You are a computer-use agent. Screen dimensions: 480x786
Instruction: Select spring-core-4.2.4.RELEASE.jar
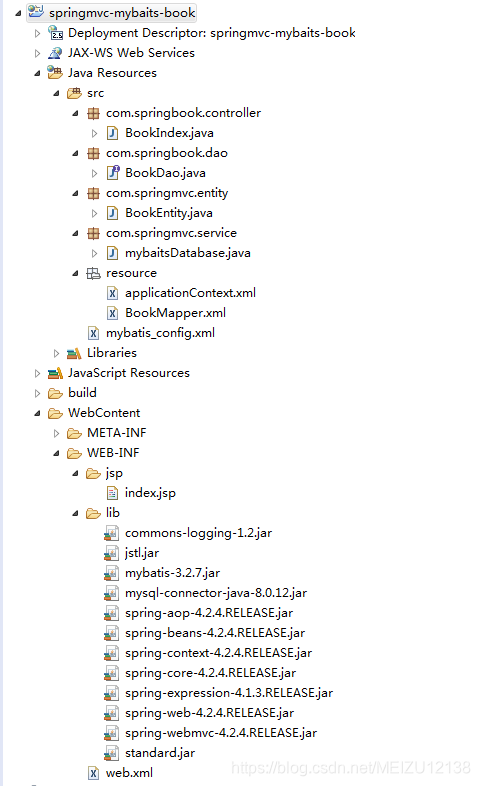[x=210, y=673]
